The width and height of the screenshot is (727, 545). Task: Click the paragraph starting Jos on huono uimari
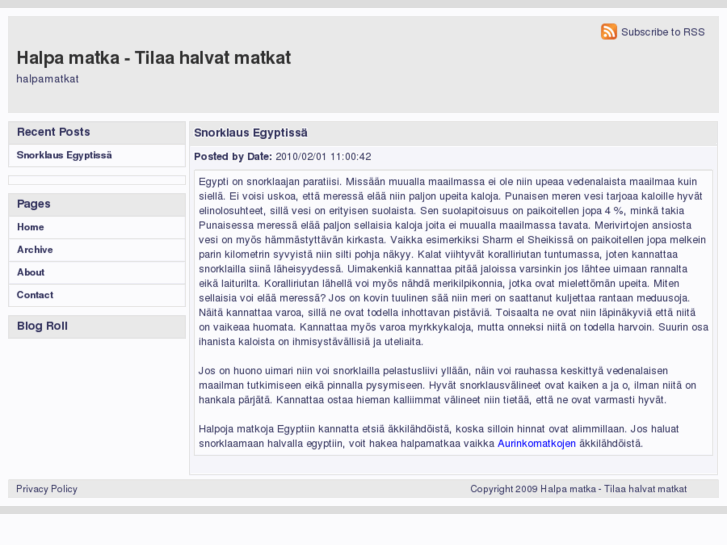(447, 385)
